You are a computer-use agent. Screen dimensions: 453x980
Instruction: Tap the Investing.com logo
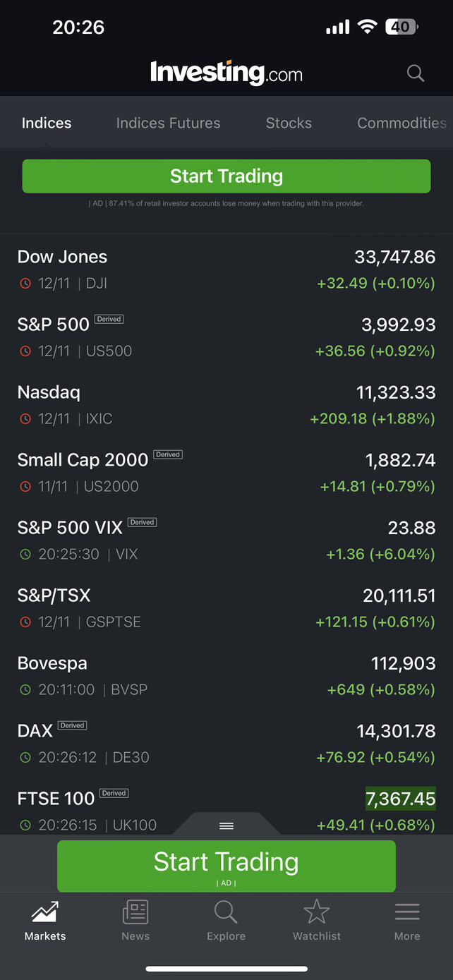(226, 73)
